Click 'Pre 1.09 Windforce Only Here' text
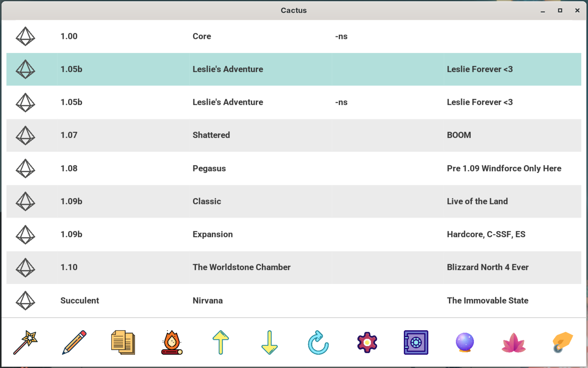 click(504, 168)
